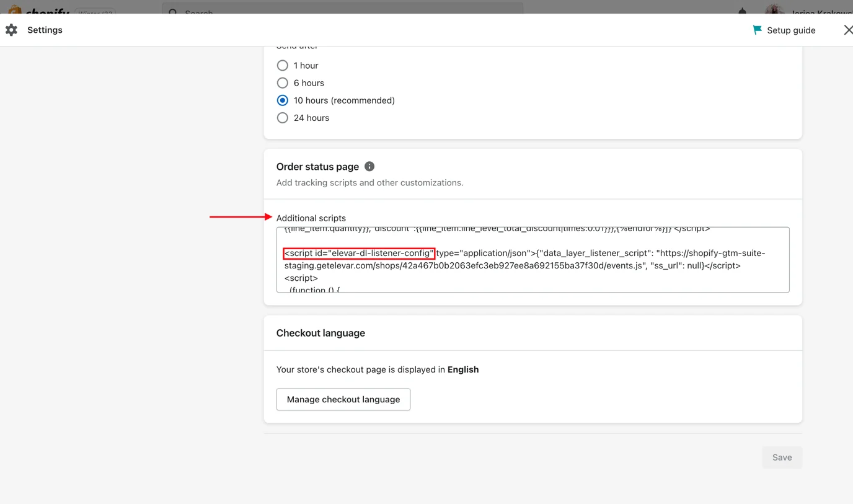Screen dimensions: 853x504
Task: Click the word English in checkout language
Action: (463, 369)
